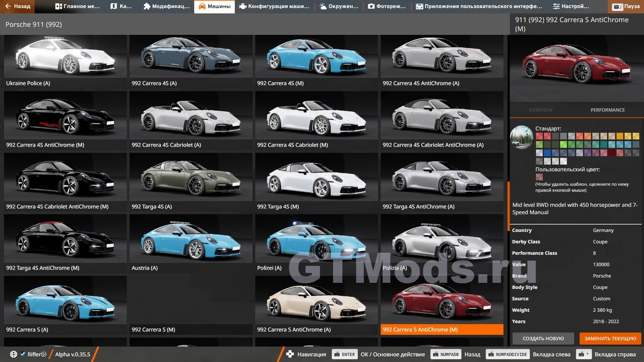Open the Главное меню tab

[78, 7]
